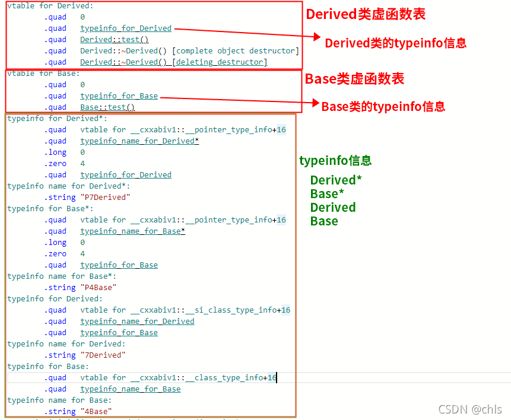This screenshot has width=511, height=420.
Task: Click the 'typeinfo name for Base*:' label line
Action: [62, 276]
